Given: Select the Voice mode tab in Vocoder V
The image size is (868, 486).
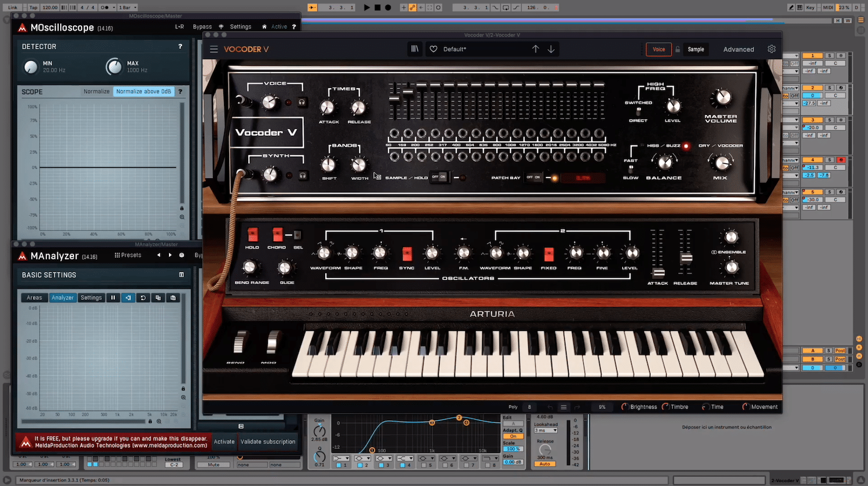Looking at the screenshot, I should coord(659,49).
